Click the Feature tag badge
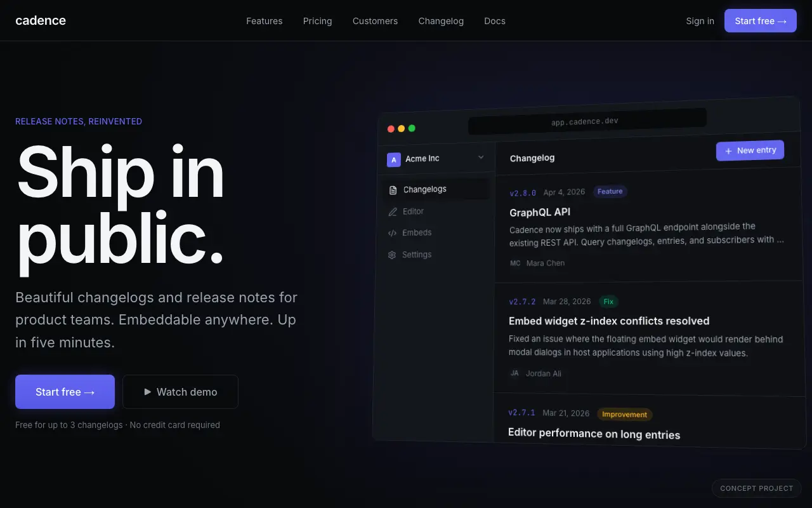812x508 pixels. [610, 191]
